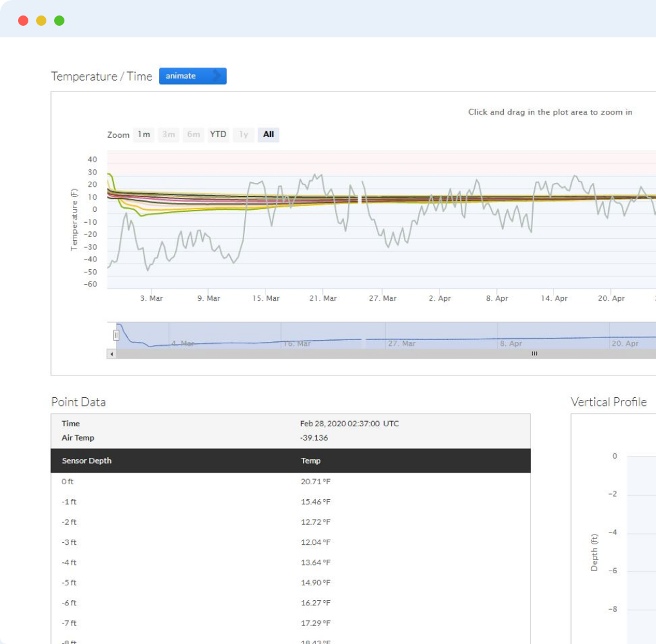Click the '9. Mar' x-axis label

[209, 298]
